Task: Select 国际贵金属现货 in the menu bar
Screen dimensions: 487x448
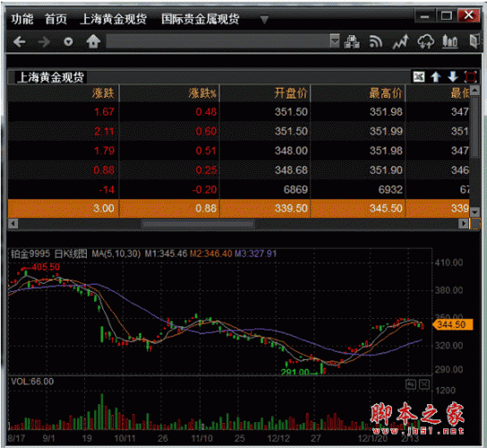Action: (x=200, y=20)
